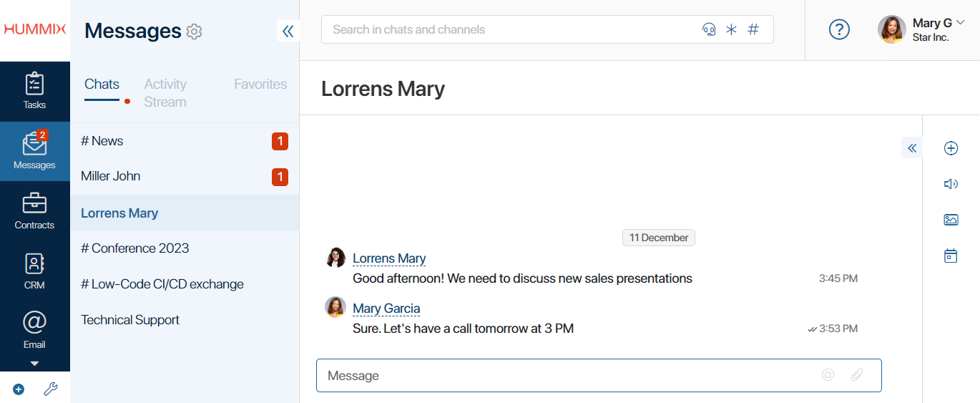Image resolution: width=980 pixels, height=403 pixels.
Task: Click the unread badge on Miller John
Action: click(x=280, y=177)
